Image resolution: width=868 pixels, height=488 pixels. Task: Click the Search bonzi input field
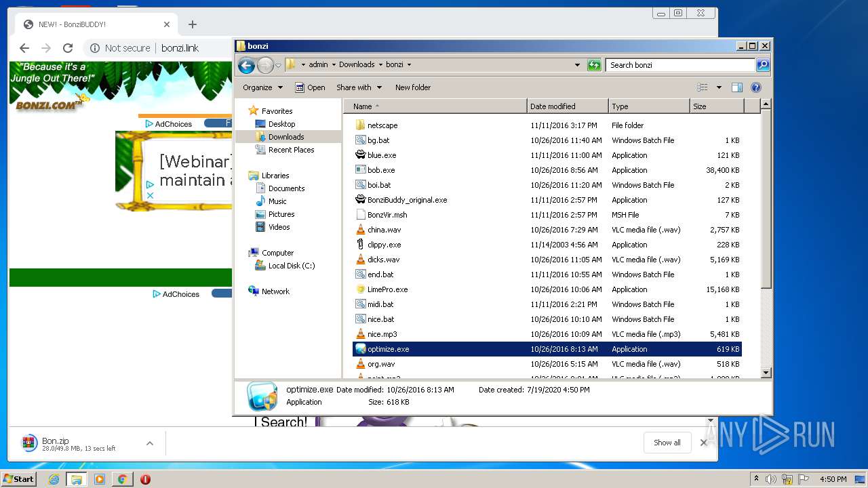click(x=680, y=65)
